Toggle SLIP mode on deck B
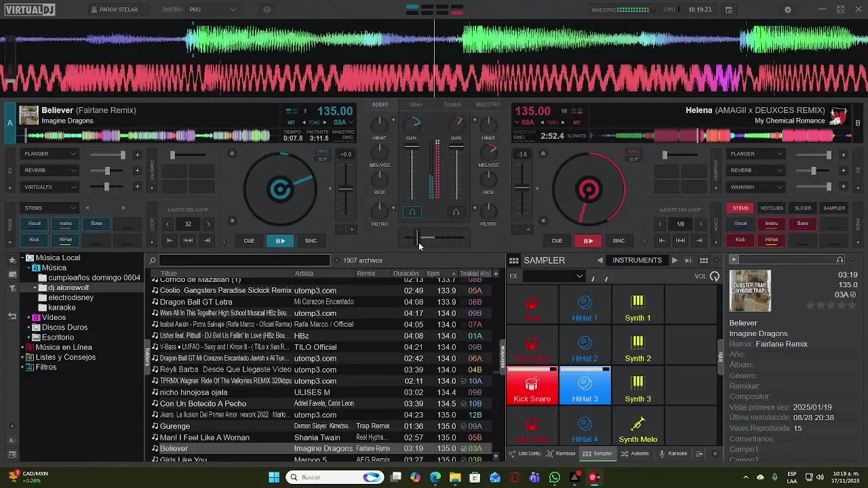 633,159
